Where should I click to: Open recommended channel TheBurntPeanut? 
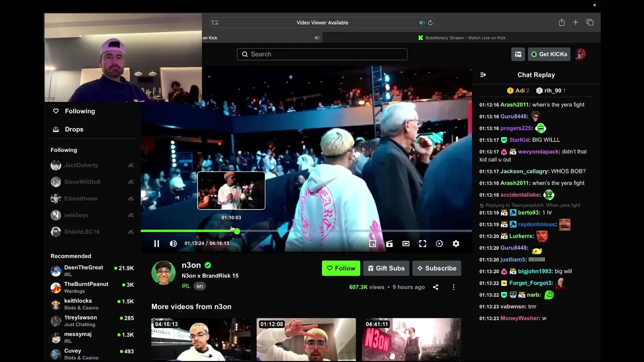(93, 288)
